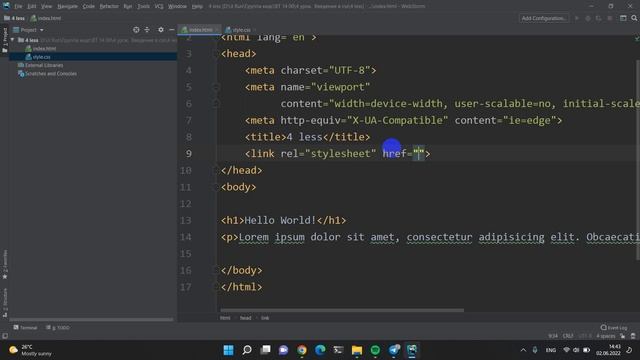Viewport: 640px width, 360px height.
Task: Open the Navigate menu
Action: tap(67, 6)
